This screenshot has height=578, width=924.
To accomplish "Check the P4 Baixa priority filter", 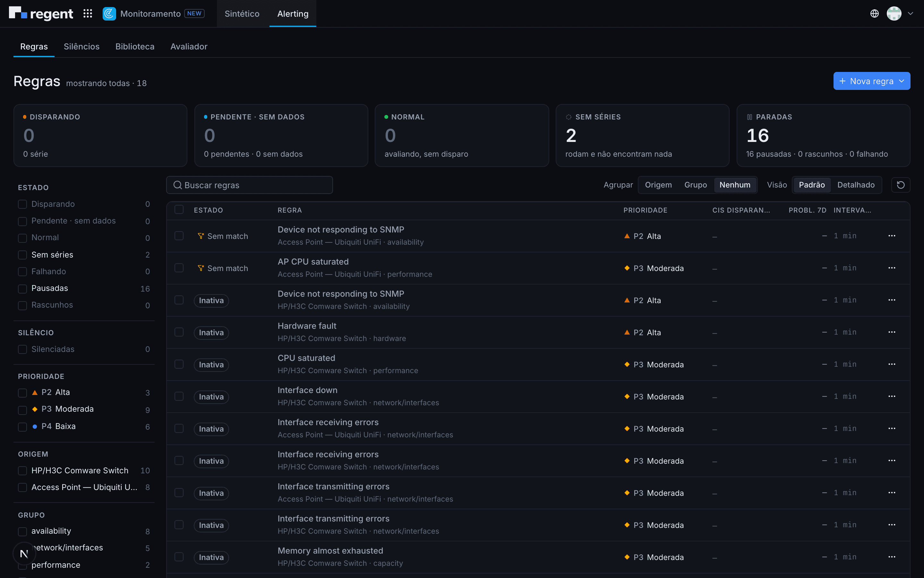I will pyautogui.click(x=22, y=427).
